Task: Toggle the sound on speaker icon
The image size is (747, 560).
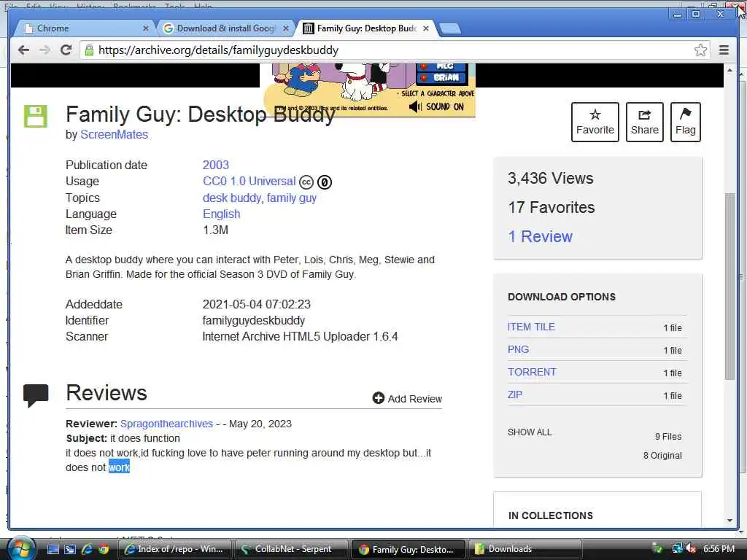Action: point(415,106)
